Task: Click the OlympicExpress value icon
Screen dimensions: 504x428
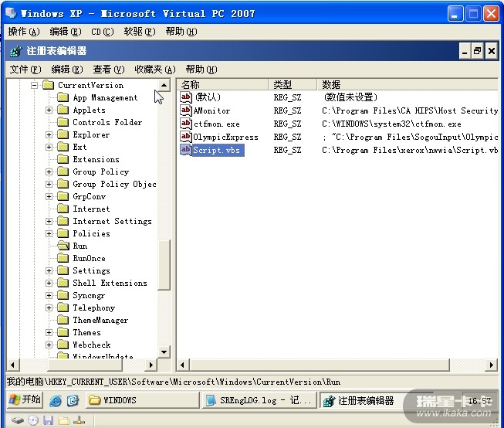Action: [x=186, y=137]
